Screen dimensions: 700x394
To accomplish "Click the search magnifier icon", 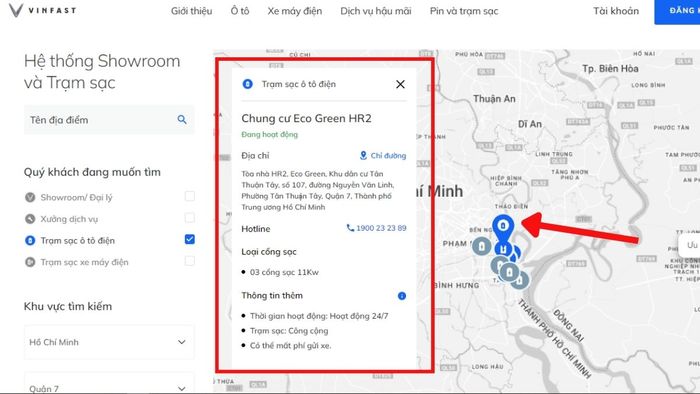I will pyautogui.click(x=182, y=120).
